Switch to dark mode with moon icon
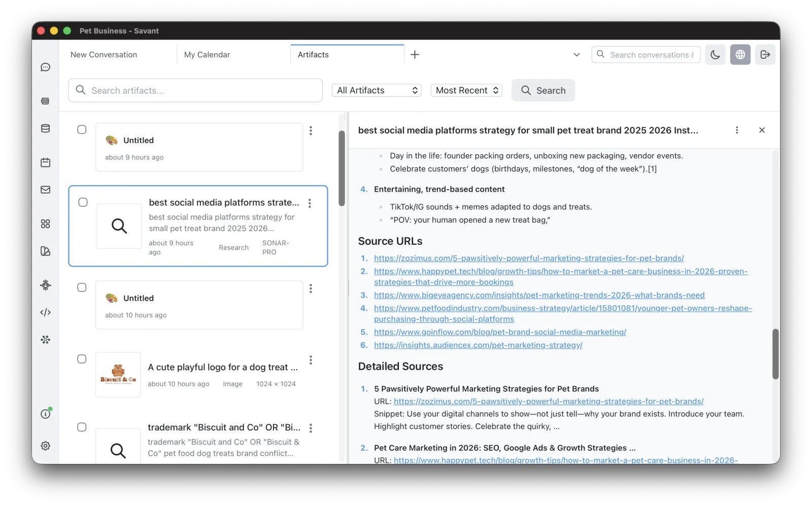812x506 pixels. 715,55
